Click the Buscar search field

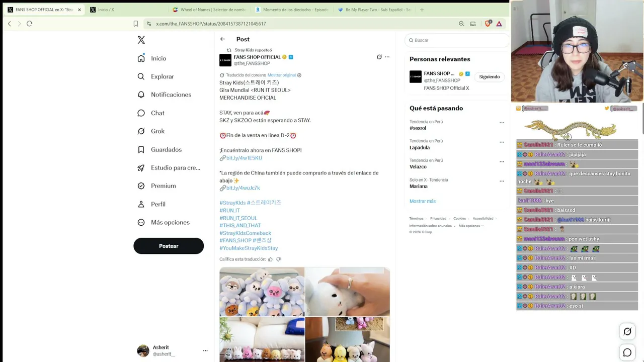click(x=457, y=40)
